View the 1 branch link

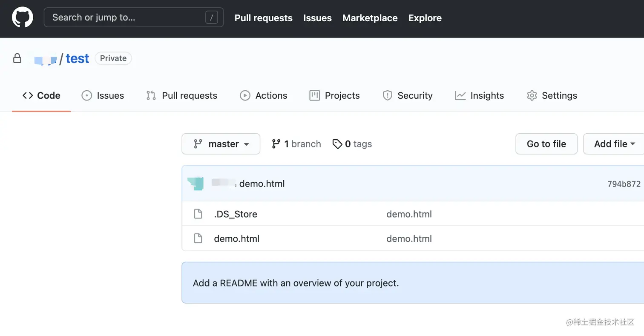[296, 144]
